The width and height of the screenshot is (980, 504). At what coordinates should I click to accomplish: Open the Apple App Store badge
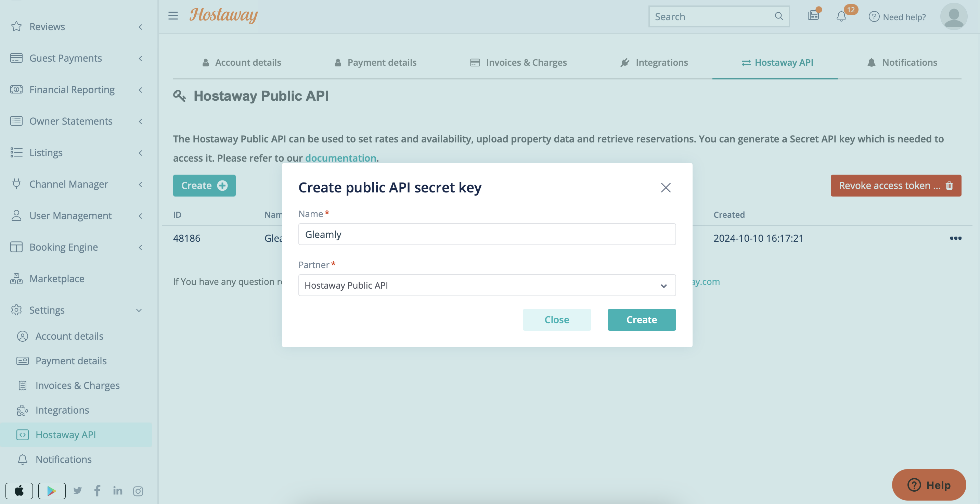point(19,491)
